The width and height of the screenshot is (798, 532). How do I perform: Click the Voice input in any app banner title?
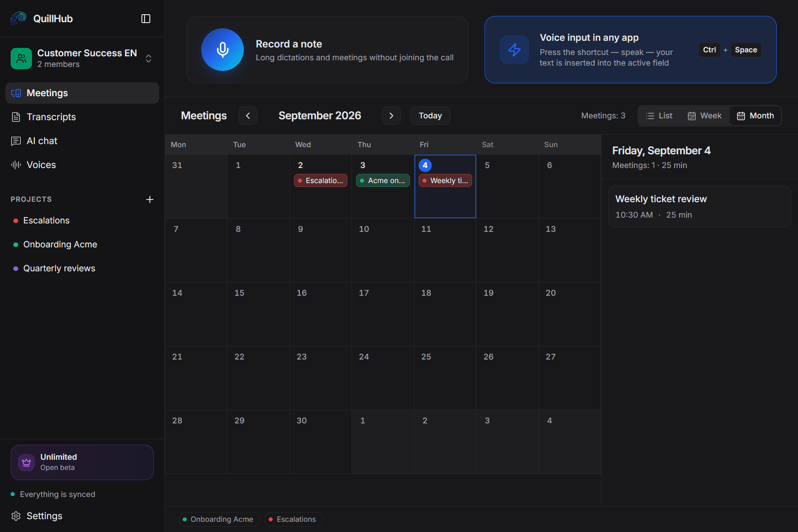pyautogui.click(x=589, y=38)
